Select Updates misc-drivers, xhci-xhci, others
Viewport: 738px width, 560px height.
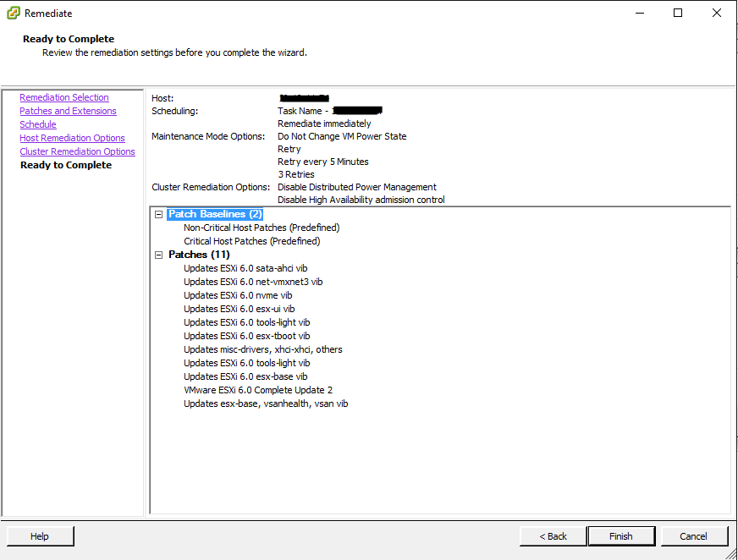coord(262,349)
